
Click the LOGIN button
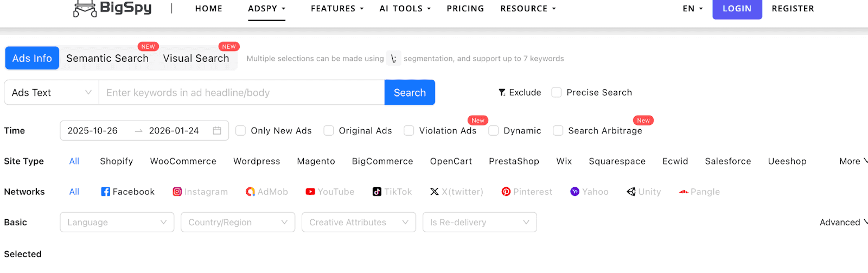[737, 9]
